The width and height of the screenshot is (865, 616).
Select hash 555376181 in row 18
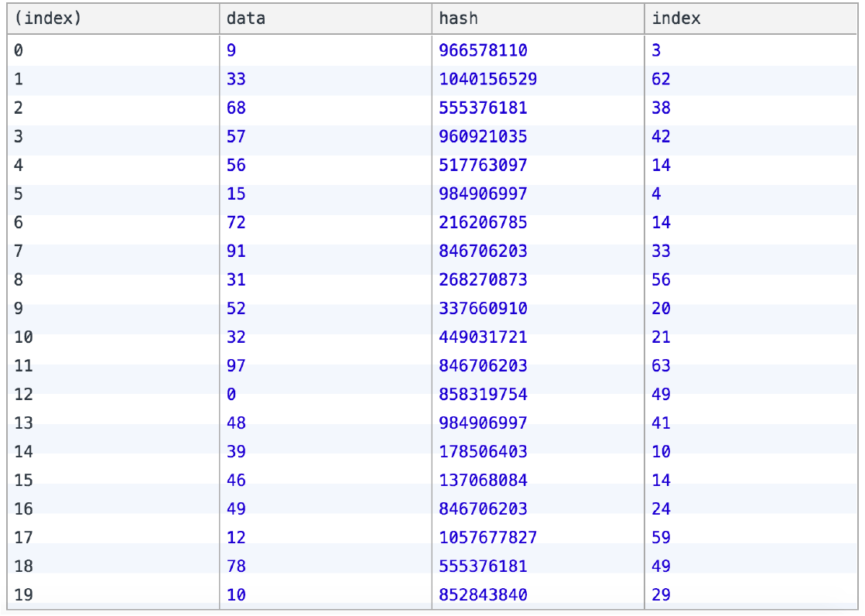click(484, 567)
